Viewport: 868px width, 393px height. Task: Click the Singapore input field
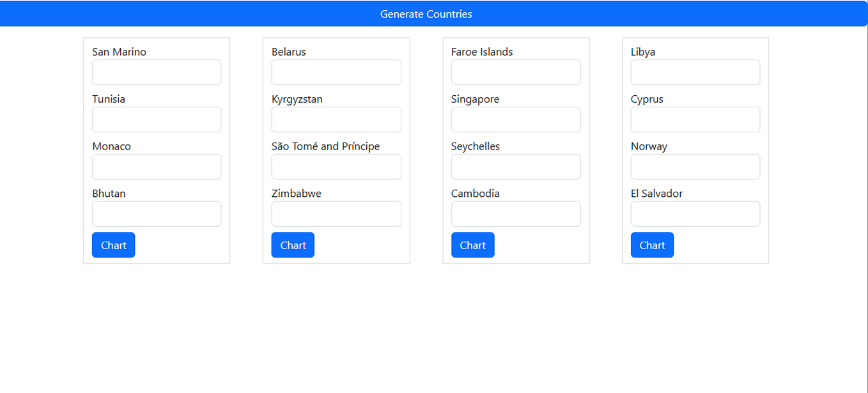point(515,119)
